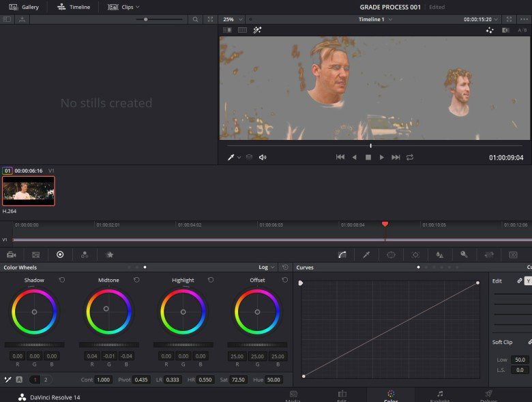Image resolution: width=532 pixels, height=402 pixels.
Task: Click the viewer scrubber playhead
Action: tap(370, 145)
